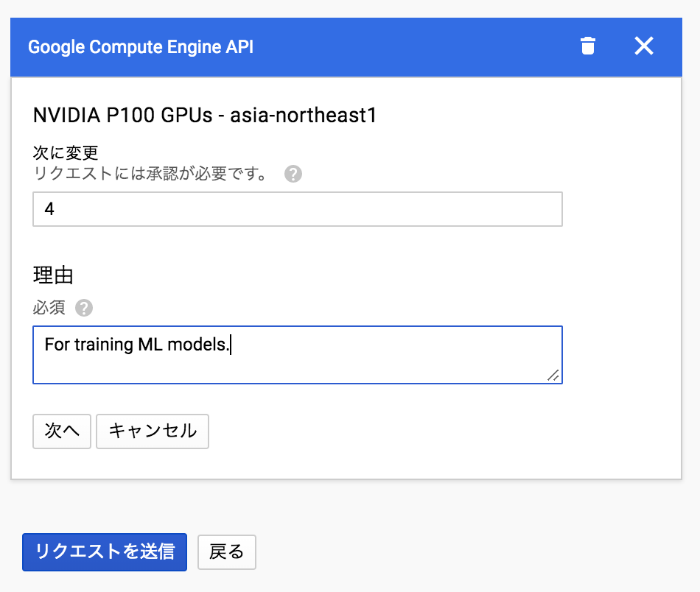This screenshot has width=700, height=592.
Task: Click the quota limit field containing 4
Action: 297,209
